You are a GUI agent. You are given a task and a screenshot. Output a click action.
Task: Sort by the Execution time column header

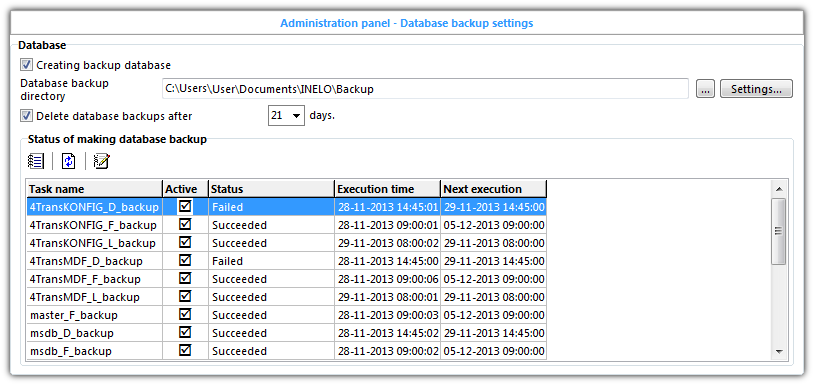pos(387,189)
